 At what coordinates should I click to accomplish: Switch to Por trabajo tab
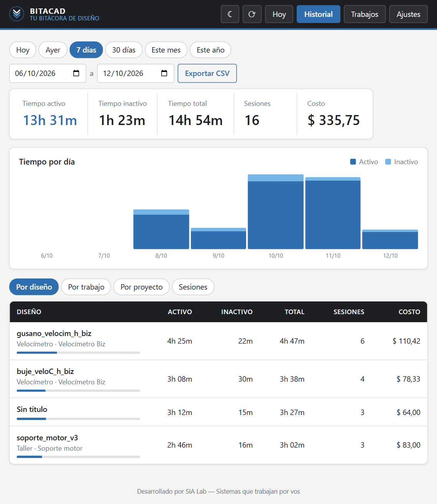click(x=86, y=287)
